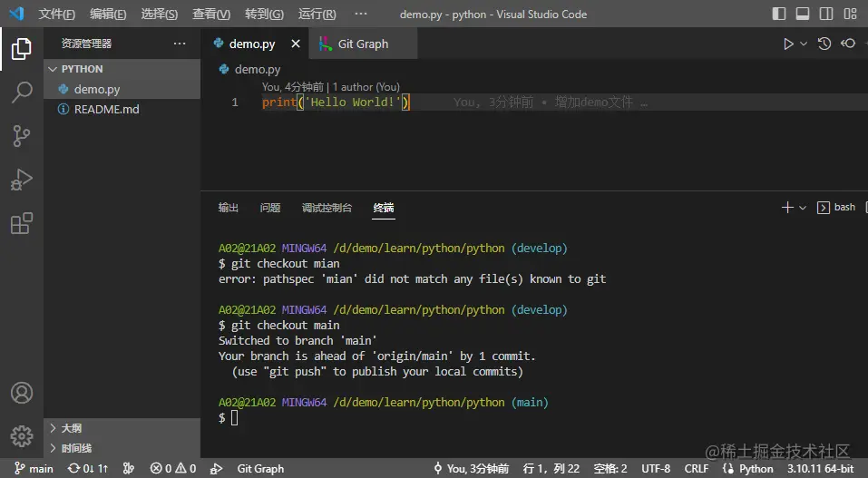This screenshot has height=478, width=868.
Task: Open the 运行(R) menu
Action: point(317,14)
